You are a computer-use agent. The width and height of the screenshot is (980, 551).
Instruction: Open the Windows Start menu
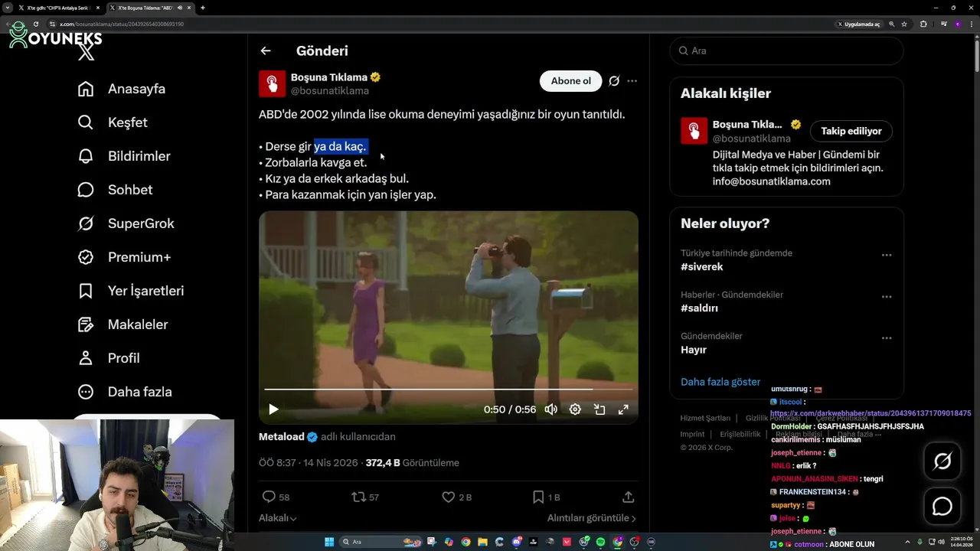pos(329,542)
